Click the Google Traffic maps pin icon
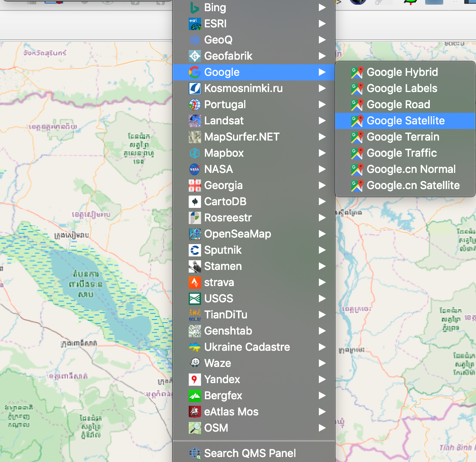The height and width of the screenshot is (462, 476). [357, 153]
